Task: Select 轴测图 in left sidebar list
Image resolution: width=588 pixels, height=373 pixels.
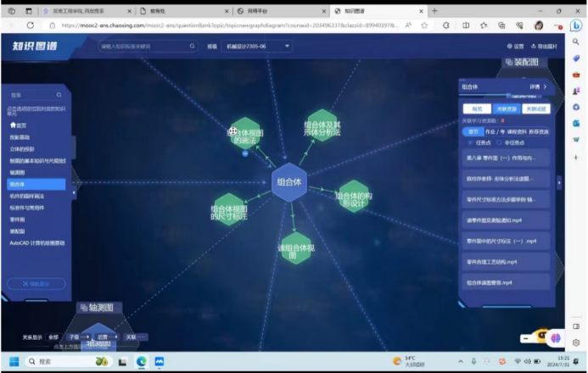Action: (17, 171)
